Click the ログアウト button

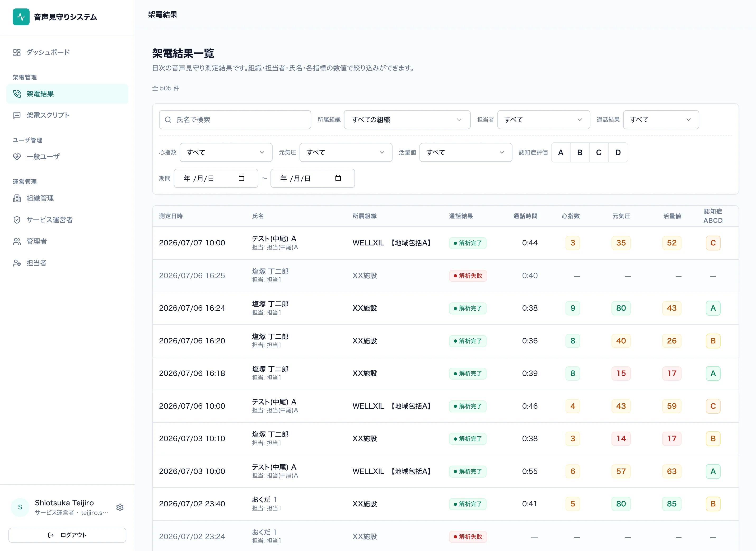[67, 535]
